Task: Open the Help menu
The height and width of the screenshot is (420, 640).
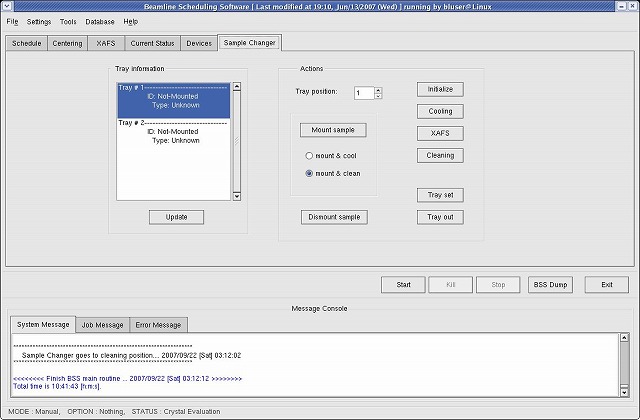Action: point(131,22)
